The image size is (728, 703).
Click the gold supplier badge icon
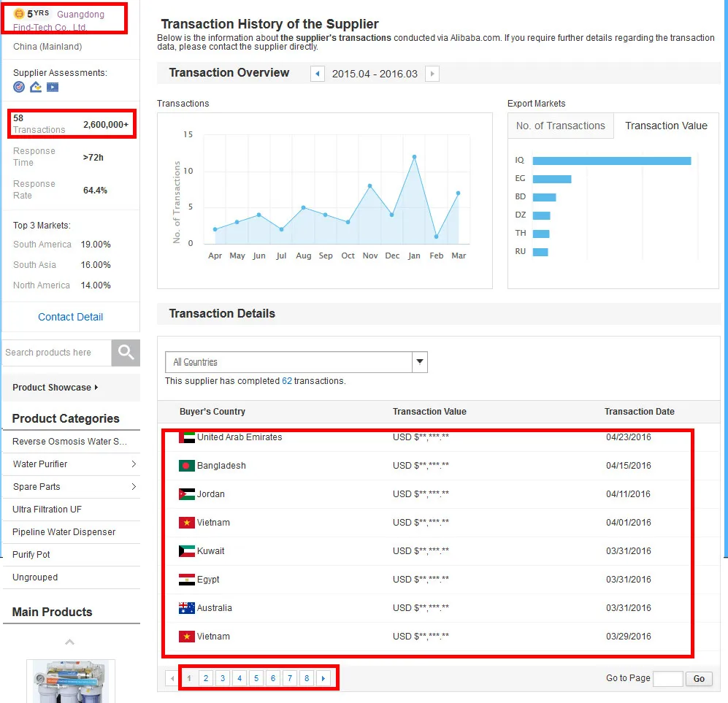(x=19, y=14)
